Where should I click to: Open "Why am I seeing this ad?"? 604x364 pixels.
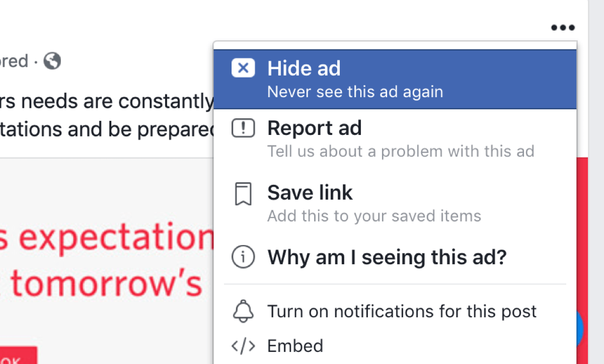(x=387, y=258)
